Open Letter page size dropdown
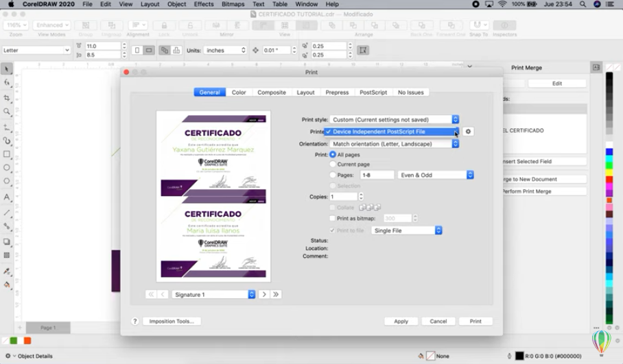 tap(36, 51)
